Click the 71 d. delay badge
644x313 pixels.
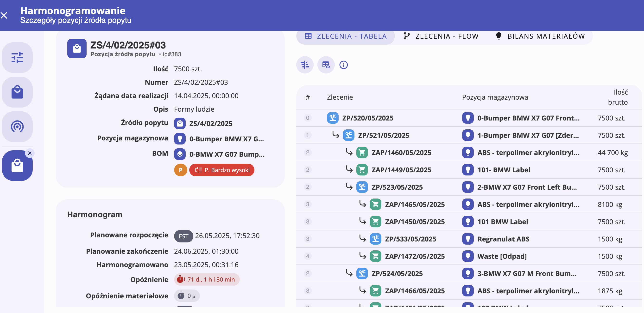207,279
